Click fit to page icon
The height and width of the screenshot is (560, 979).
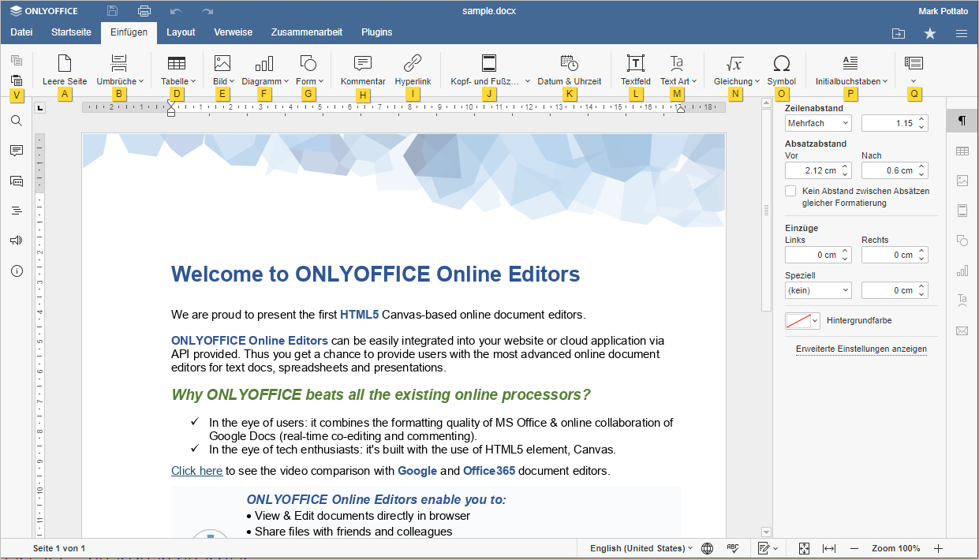click(x=805, y=548)
